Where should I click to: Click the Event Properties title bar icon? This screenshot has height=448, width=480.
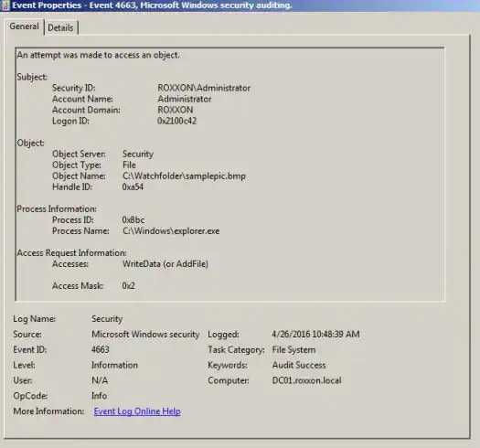point(5,5)
